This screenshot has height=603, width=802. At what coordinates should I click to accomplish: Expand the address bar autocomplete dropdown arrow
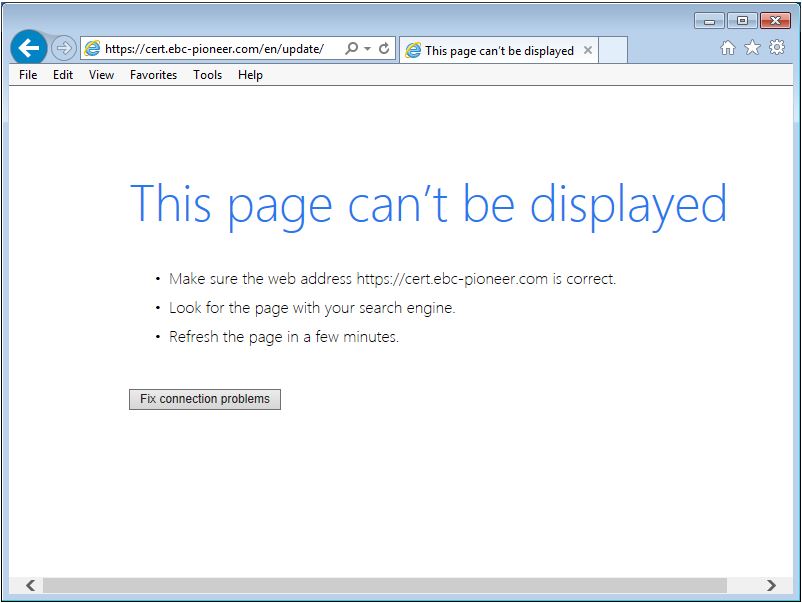pos(367,49)
